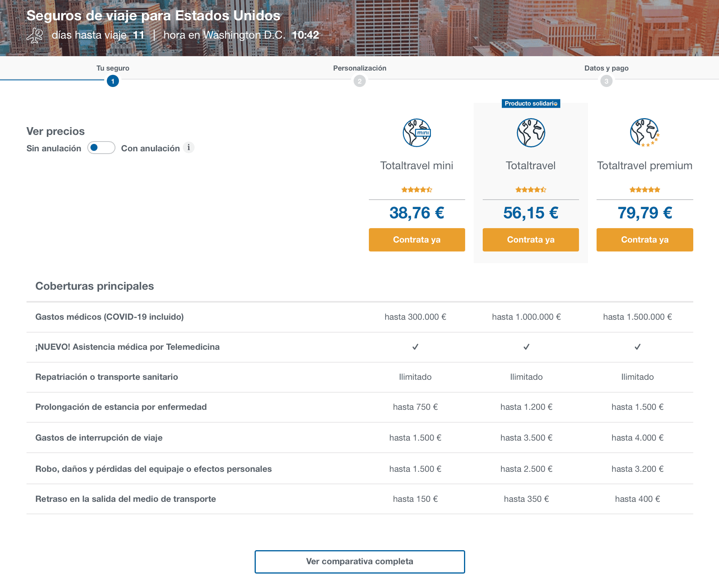The height and width of the screenshot is (588, 719).
Task: Go to step 2 Personalización
Action: coord(359,81)
